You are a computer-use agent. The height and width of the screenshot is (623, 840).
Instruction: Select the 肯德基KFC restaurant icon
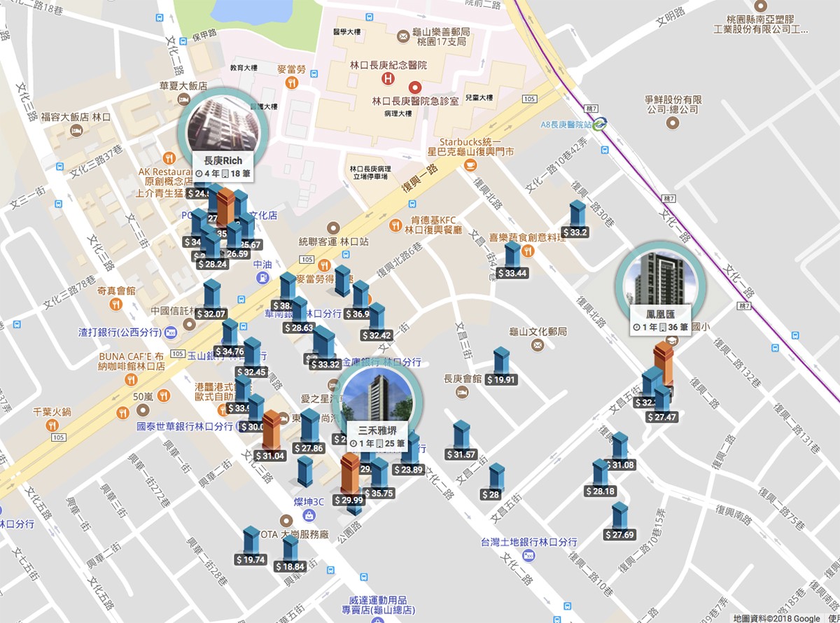(x=396, y=225)
